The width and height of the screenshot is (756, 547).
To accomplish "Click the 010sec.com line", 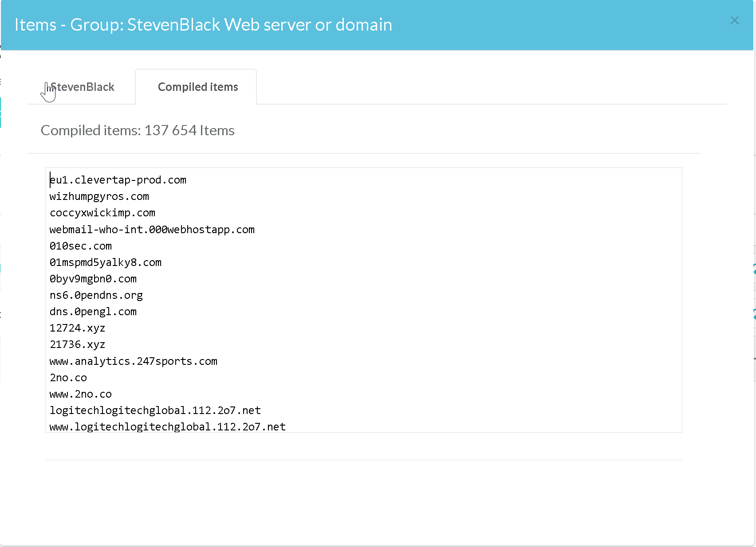I will pyautogui.click(x=81, y=246).
